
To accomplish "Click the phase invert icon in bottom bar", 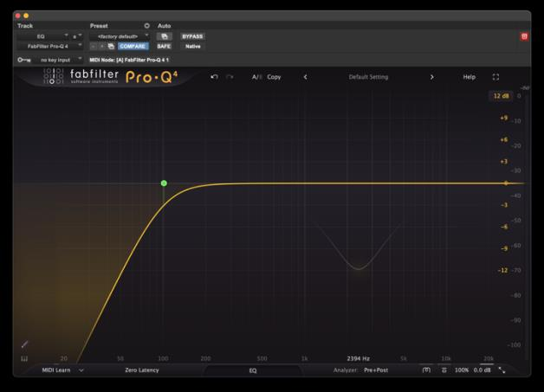I will 426,370.
